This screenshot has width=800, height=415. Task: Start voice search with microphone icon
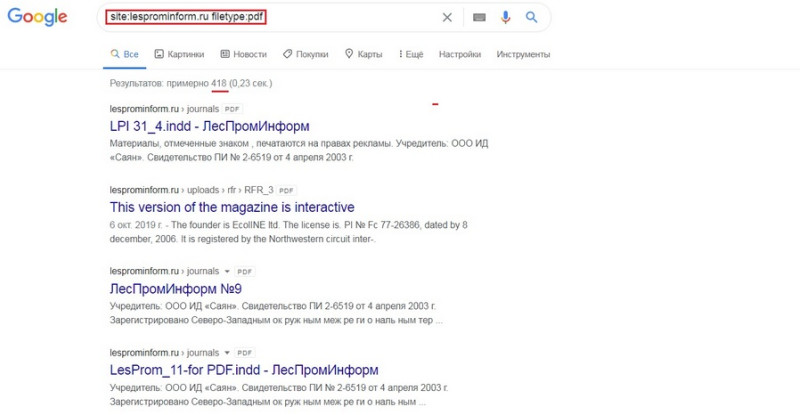[x=505, y=17]
